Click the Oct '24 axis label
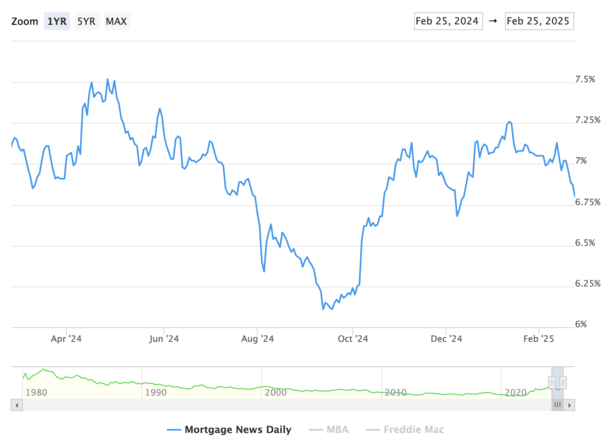Viewport: 610px width, 442px height. tap(352, 339)
